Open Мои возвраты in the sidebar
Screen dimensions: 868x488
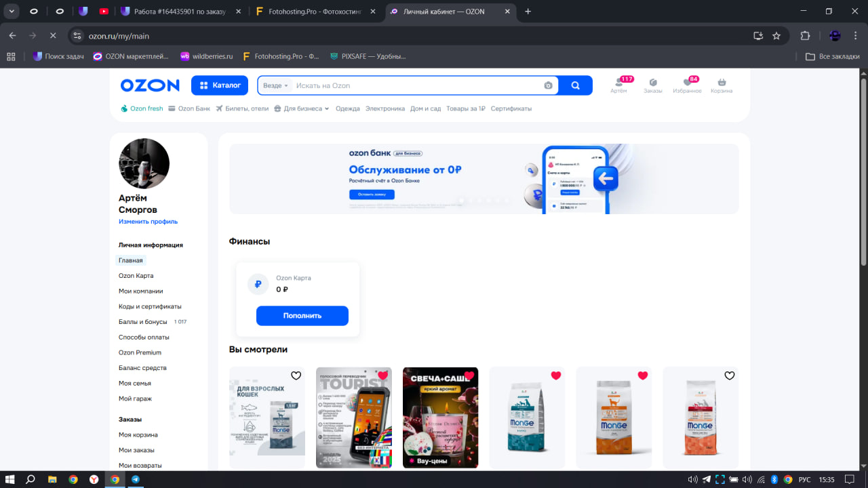tap(140, 466)
